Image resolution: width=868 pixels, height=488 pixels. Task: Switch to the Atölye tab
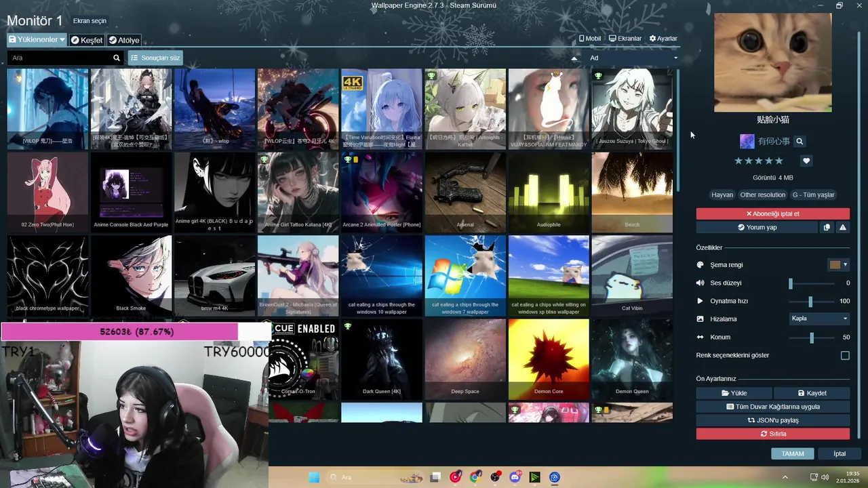[124, 40]
